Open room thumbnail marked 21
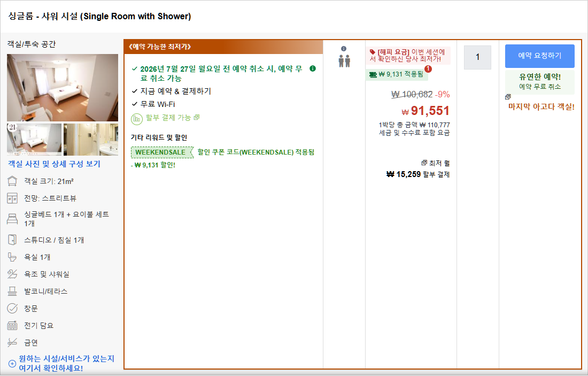The height and width of the screenshot is (376, 588). [34, 139]
